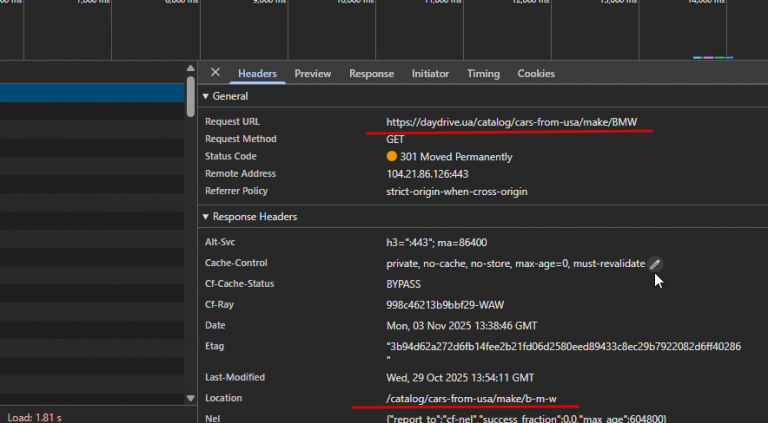Click the Cache-Control value private, no-cache
Screen dimensions: 768x423
pyautogui.click(x=515, y=263)
